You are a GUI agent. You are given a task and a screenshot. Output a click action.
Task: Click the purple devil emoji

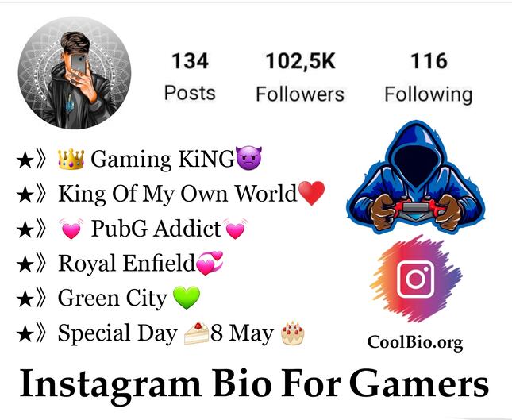pyautogui.click(x=248, y=158)
